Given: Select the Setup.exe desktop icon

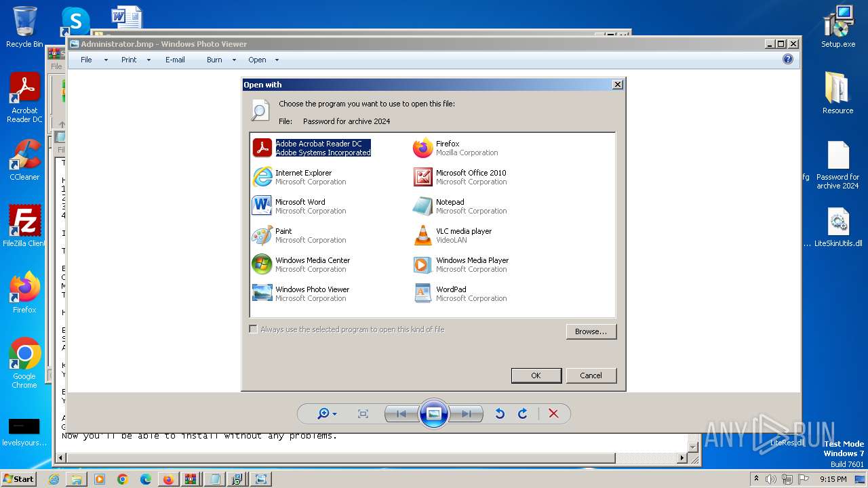Looking at the screenshot, I should [838, 27].
